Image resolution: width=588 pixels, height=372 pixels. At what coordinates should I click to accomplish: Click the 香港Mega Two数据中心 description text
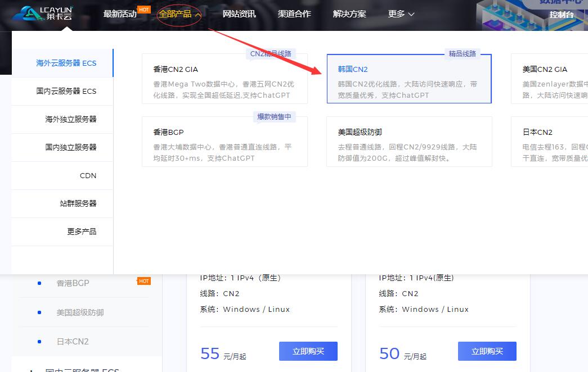(223, 89)
